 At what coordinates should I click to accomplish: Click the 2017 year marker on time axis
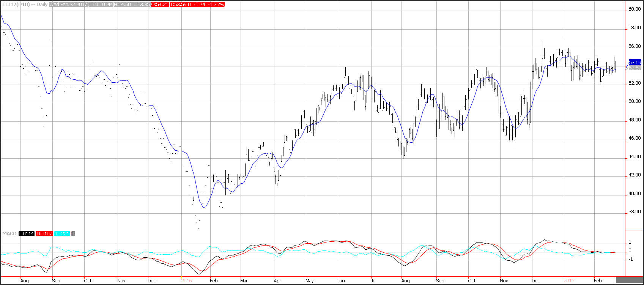[x=568, y=280]
